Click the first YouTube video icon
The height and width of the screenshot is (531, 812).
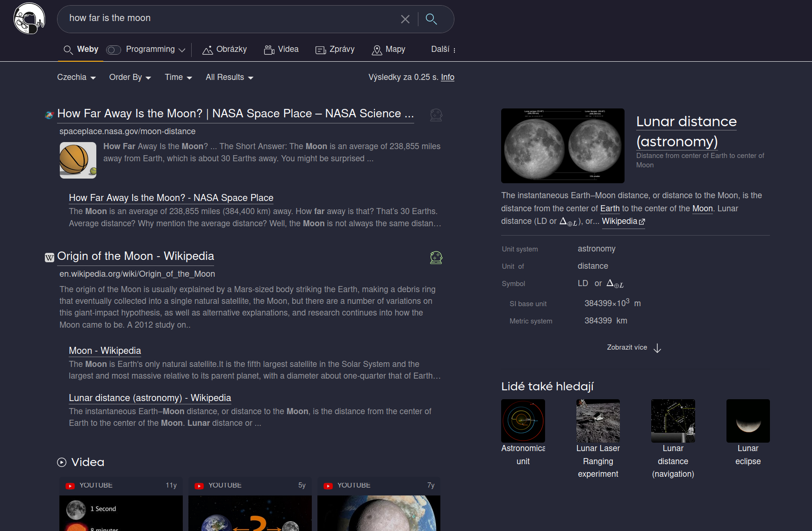[70, 486]
